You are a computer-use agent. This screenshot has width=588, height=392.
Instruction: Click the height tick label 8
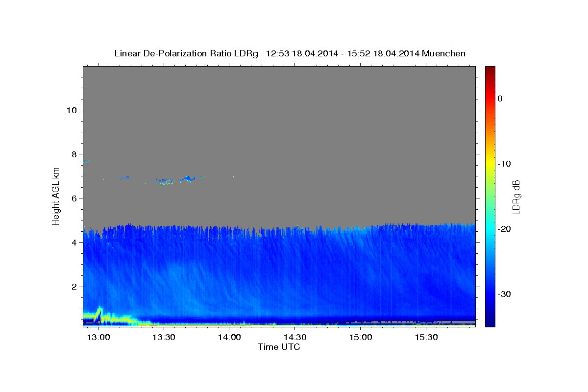[x=73, y=154]
